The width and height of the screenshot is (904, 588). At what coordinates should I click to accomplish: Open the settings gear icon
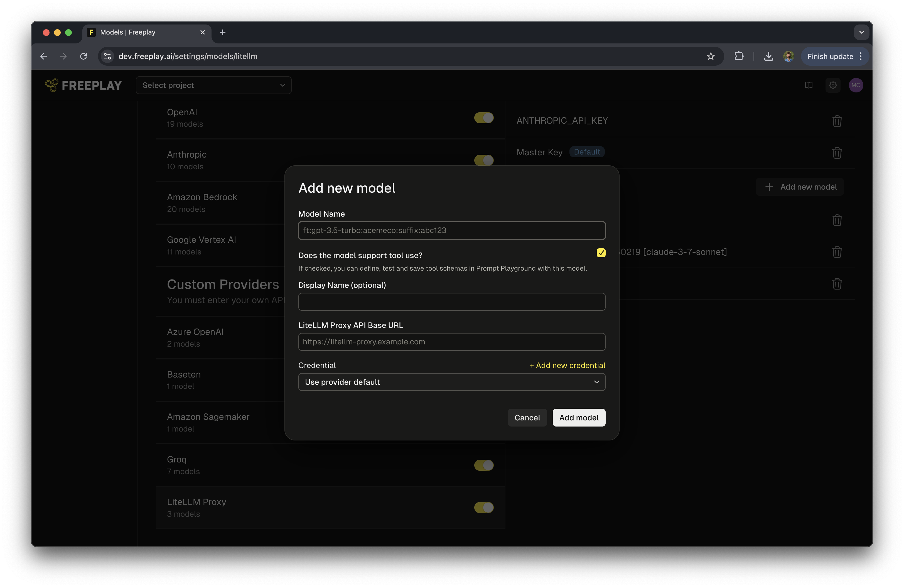click(832, 85)
